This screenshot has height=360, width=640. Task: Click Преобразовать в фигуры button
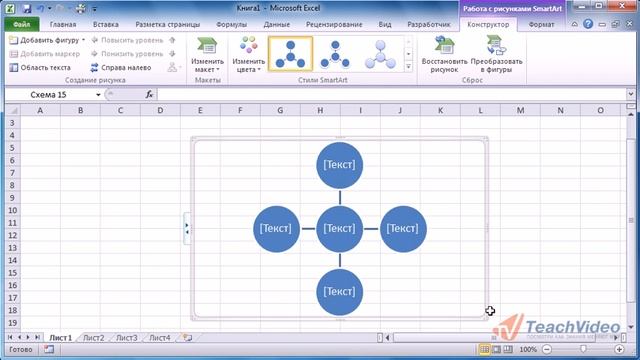point(496,54)
